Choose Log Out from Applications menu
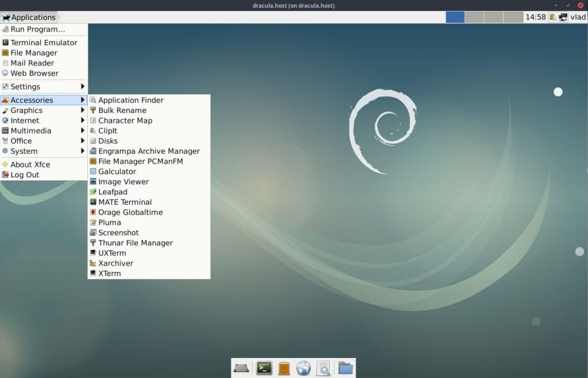Viewport: 588px width, 378px height. pyautogui.click(x=44, y=174)
